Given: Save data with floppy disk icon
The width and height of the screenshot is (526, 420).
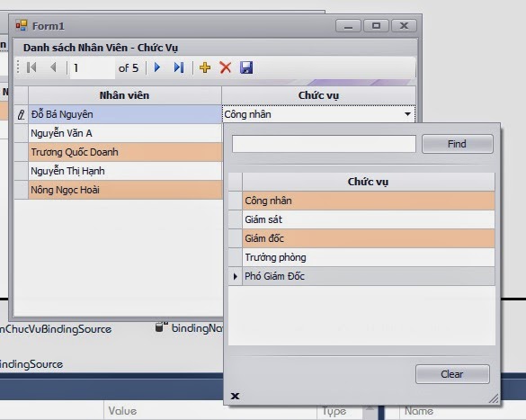Looking at the screenshot, I should pos(246,67).
